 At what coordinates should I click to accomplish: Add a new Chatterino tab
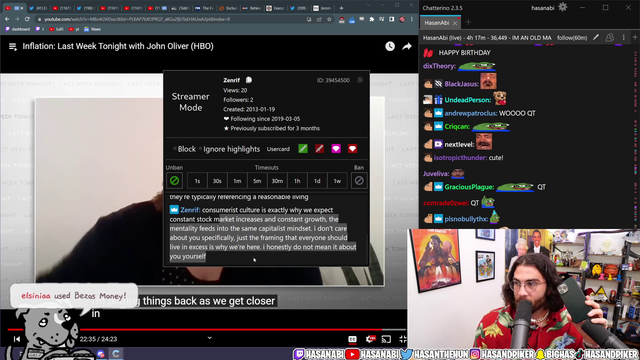coord(468,22)
